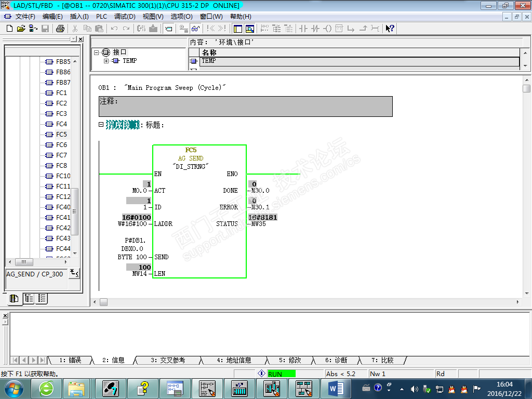Select FC40 in the block tree
Image resolution: width=532 pixels, height=399 pixels.
point(63,207)
